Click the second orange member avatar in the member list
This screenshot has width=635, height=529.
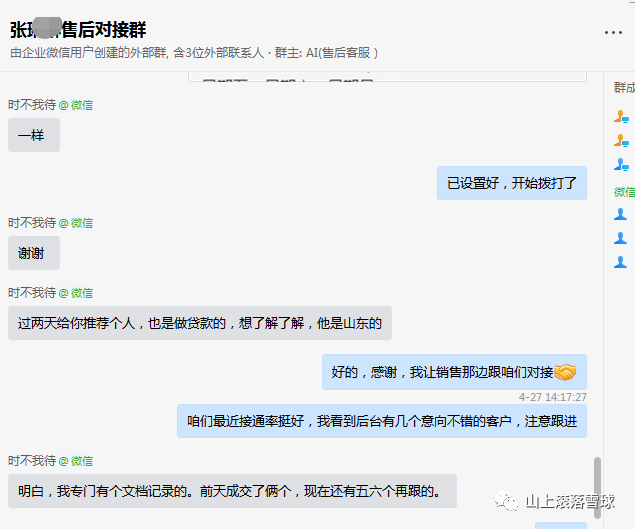point(621,141)
